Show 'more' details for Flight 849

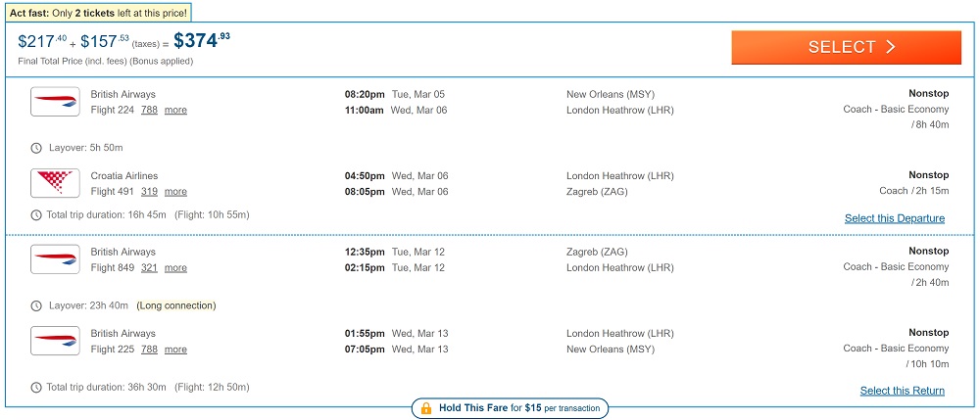coord(175,268)
